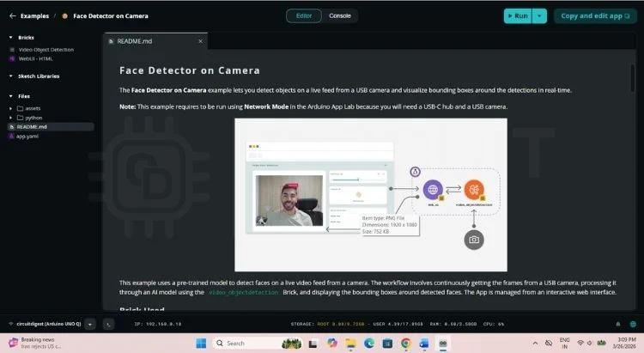The height and width of the screenshot is (353, 644).
Task: Open the board terminal icon
Action: (108, 325)
